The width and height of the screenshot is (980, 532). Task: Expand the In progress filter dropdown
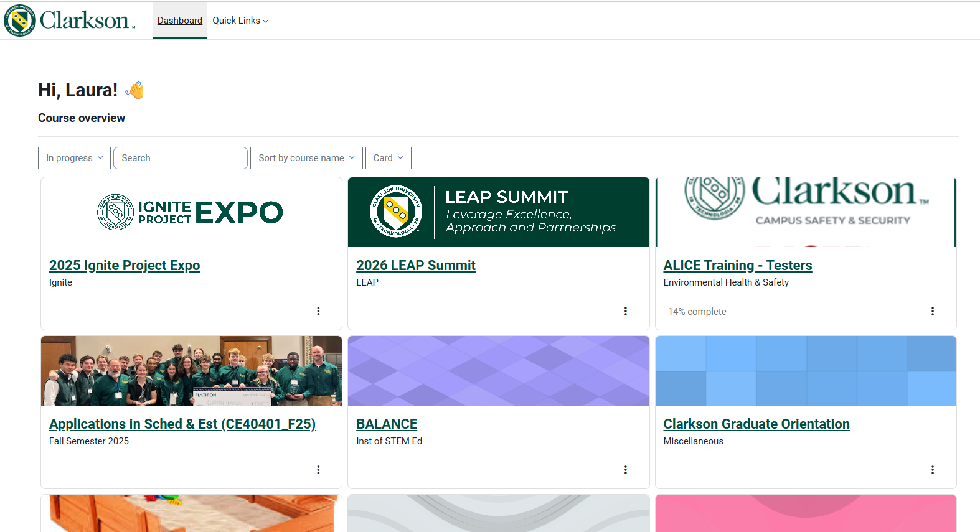pos(74,158)
